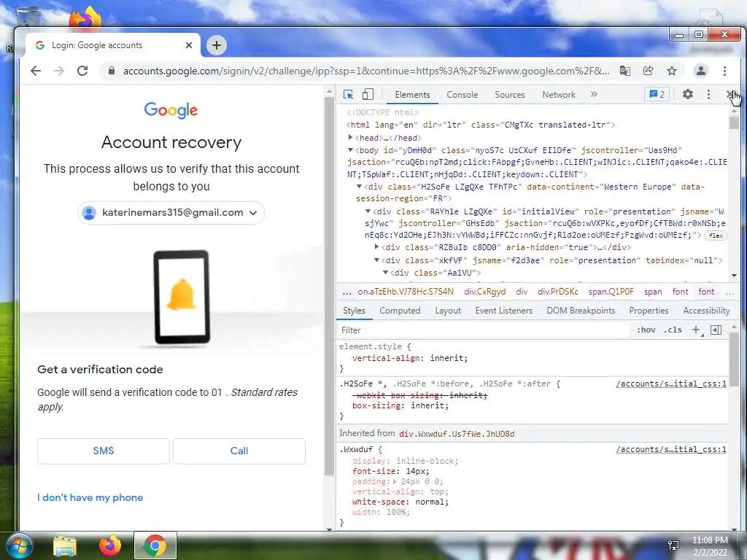Select span.Q1P0F breadcrumb
Viewport: 747px width, 560px height.
click(611, 292)
